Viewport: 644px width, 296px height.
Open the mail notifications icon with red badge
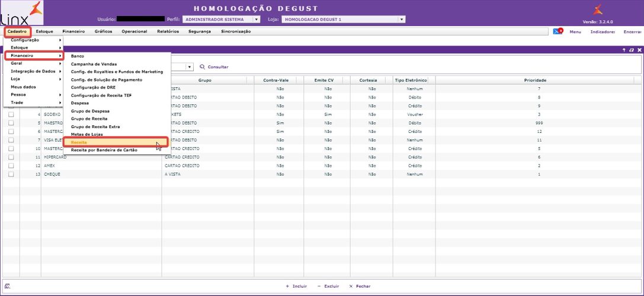[x=558, y=31]
